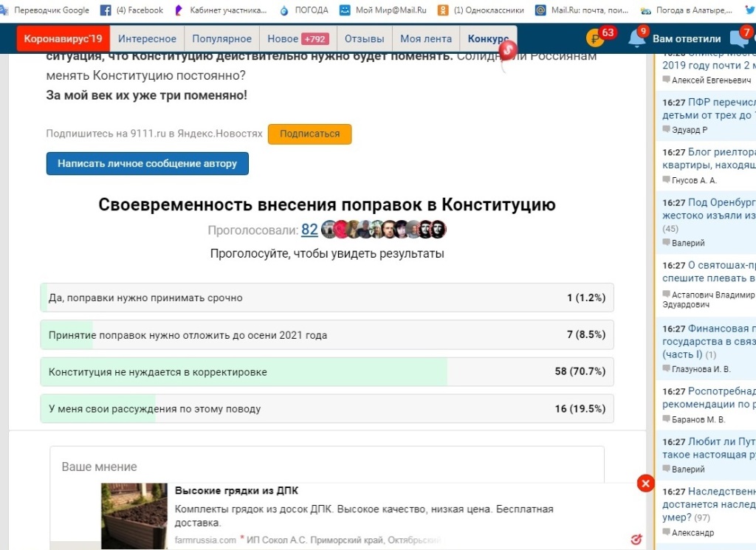Screen dimensions: 756x550
Task: Close the garden beds advertisement
Action: click(645, 484)
